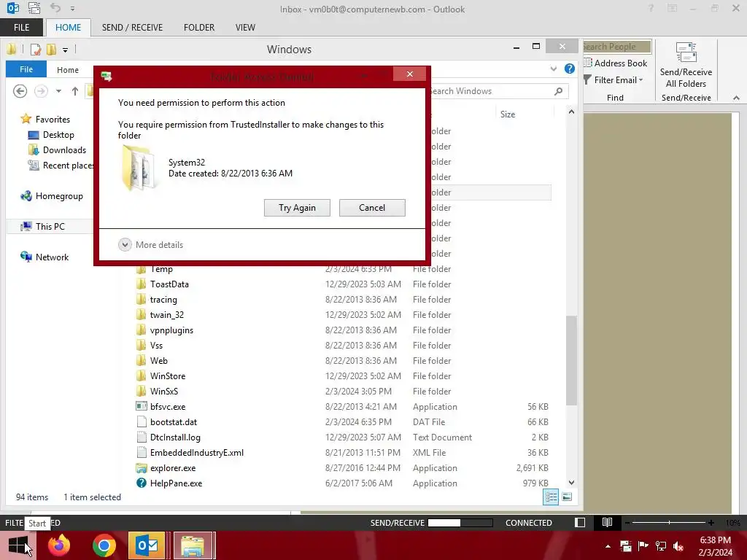Click Properties icon in Explorer quick access
Image resolution: width=747 pixels, height=560 pixels.
coord(35,50)
